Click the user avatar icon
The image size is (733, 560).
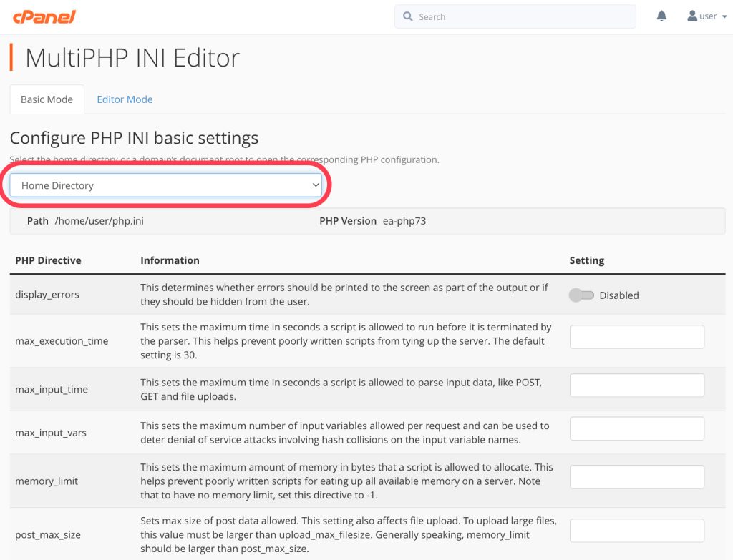[692, 16]
